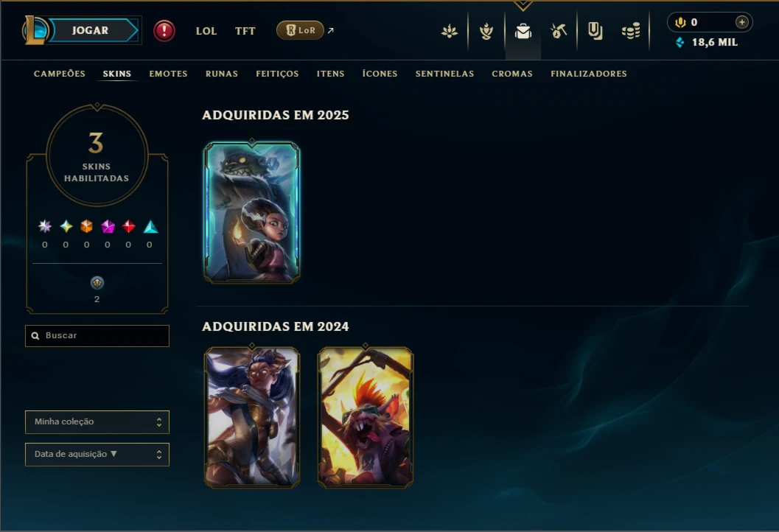Open the LoR external link button
Viewport: 779px width, 532px height.
tap(300, 30)
